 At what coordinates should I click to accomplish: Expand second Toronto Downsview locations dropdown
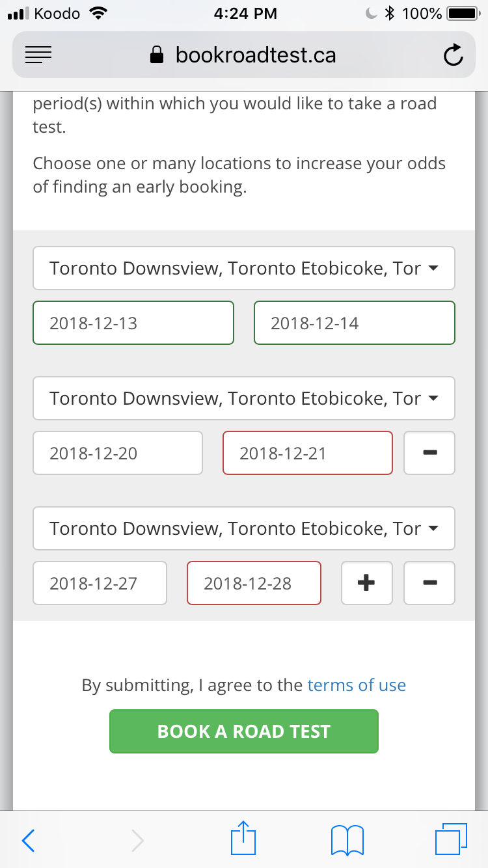coord(244,398)
